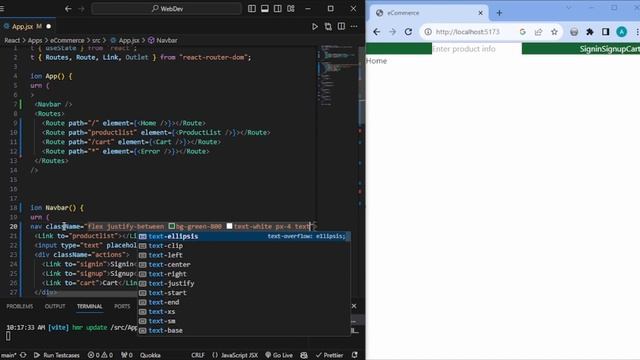Open text-white color swatch picker
Screen dimensions: 640x360
coord(229,226)
